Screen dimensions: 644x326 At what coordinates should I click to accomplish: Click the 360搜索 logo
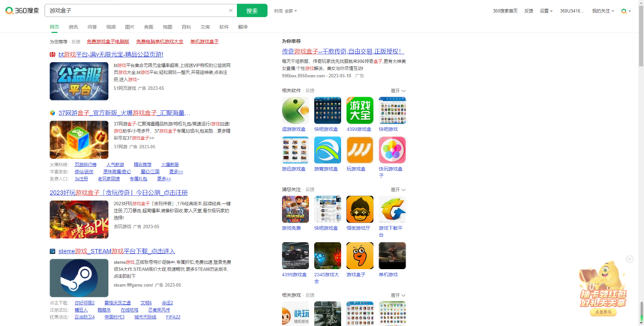[22, 10]
